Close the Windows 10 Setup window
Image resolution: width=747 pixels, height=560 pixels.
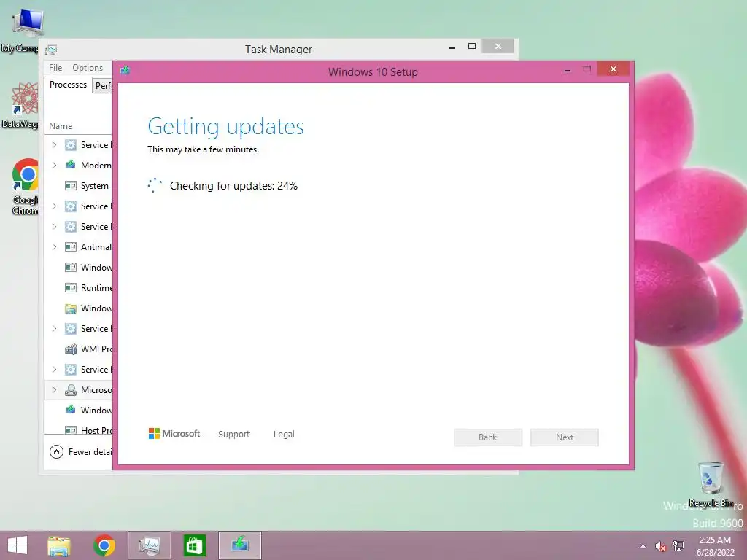point(613,69)
